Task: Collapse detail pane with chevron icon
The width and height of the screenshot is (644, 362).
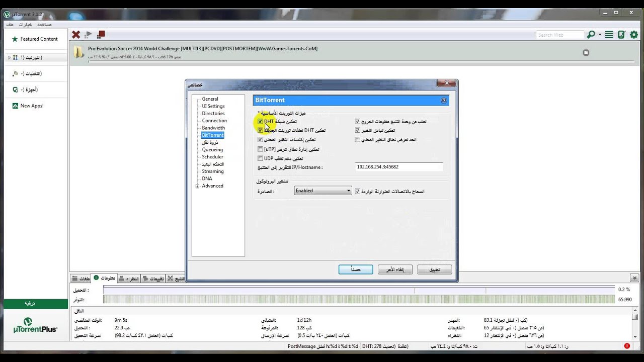Action: coord(634,278)
